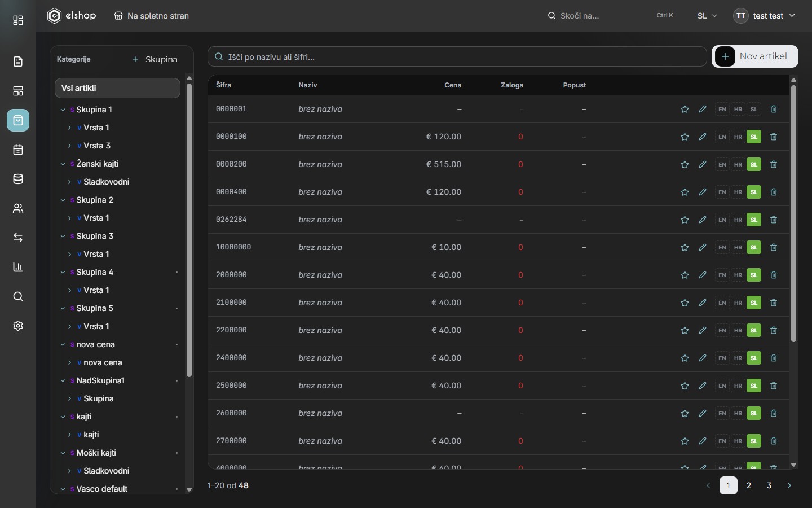Delete article 0000400 with trash icon

774,192
